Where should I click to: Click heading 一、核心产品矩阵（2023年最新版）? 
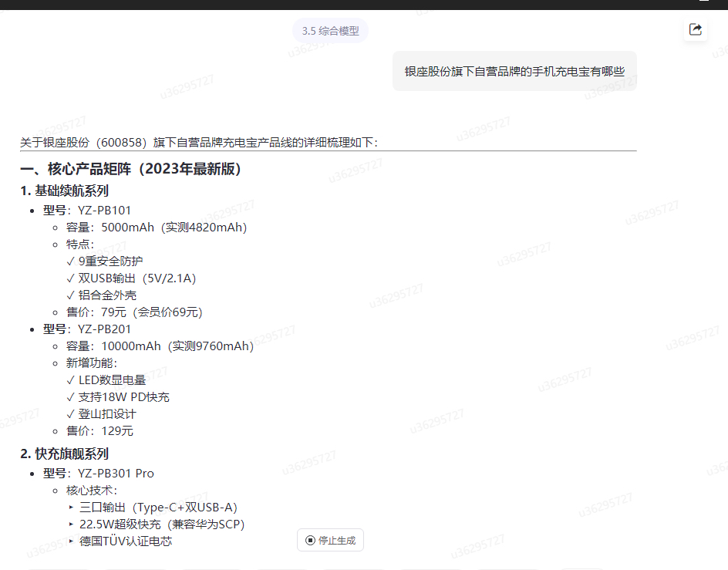click(130, 169)
